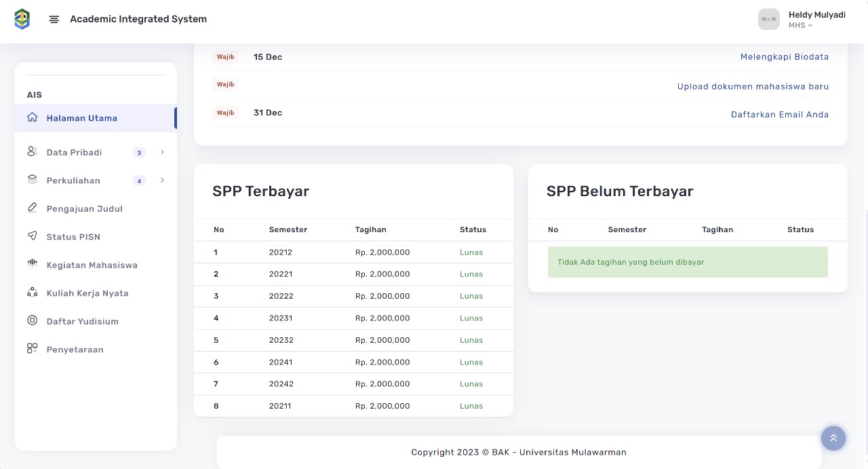Click the Status PISN paper plane icon

click(x=32, y=236)
